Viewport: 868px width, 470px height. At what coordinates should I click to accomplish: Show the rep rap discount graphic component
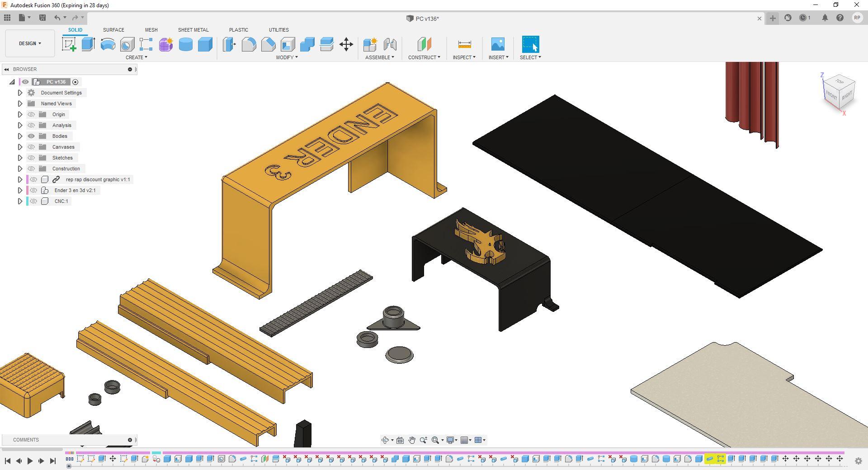[33, 179]
